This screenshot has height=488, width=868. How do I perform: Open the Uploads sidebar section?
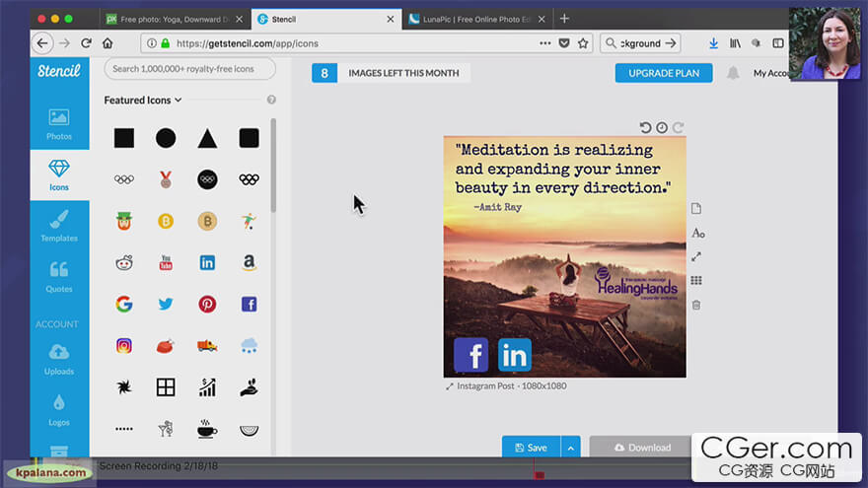tap(58, 360)
